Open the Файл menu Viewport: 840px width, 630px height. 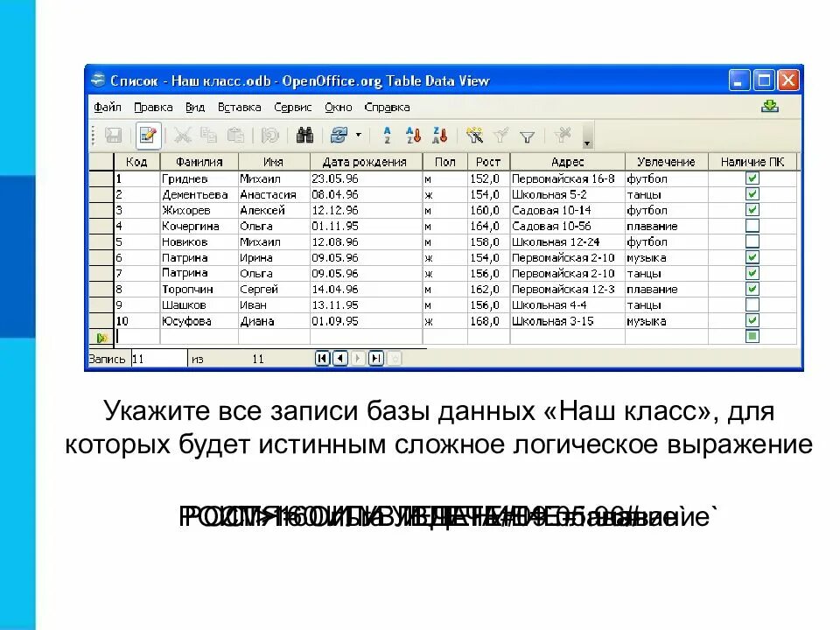108,107
